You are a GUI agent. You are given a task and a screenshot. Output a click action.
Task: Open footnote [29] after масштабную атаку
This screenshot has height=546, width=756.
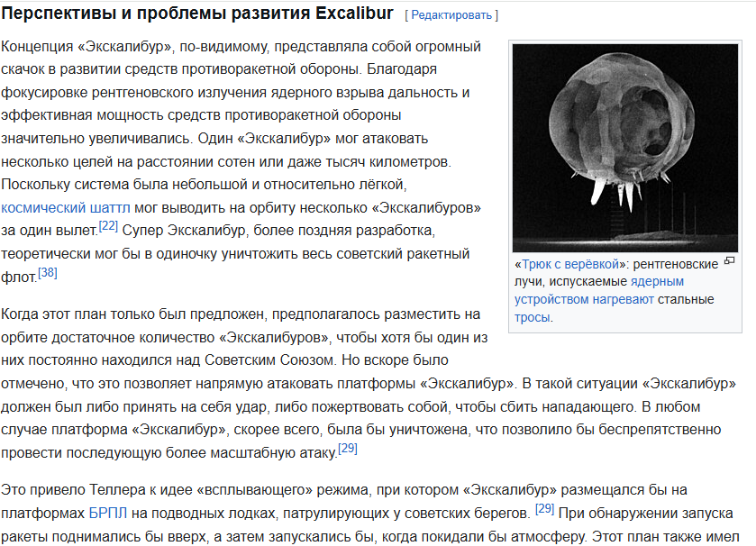pos(348,448)
